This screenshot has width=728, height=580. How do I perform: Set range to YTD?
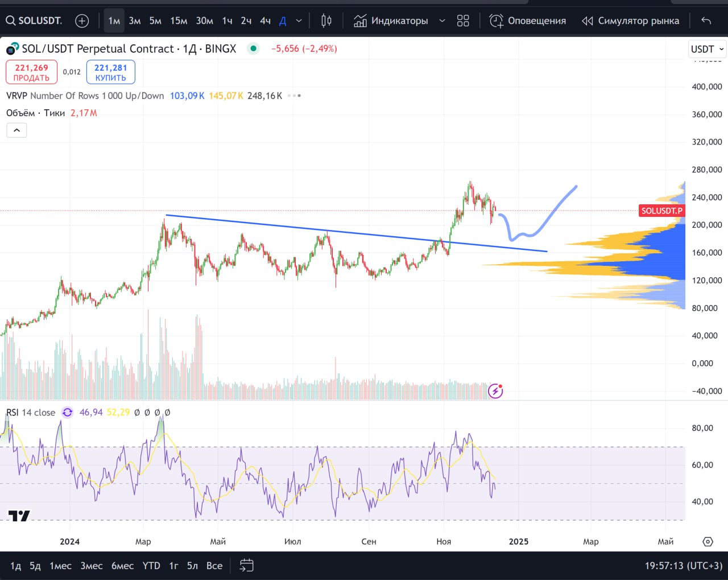[151, 566]
